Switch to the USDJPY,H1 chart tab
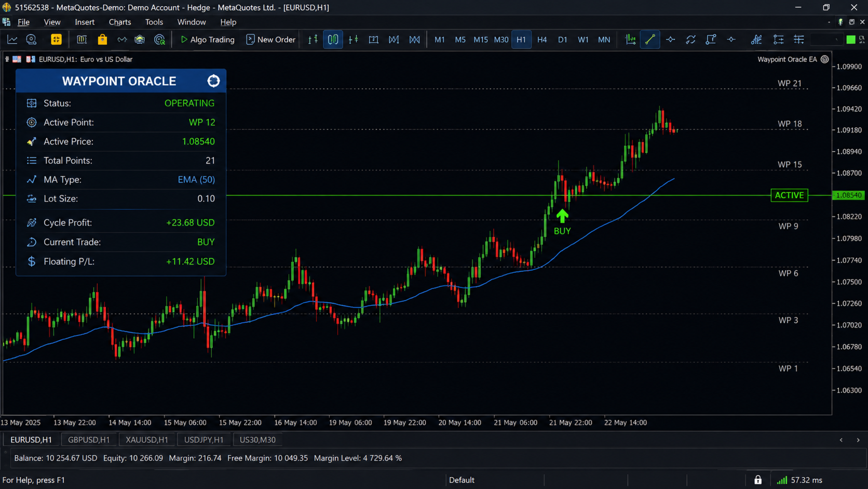The width and height of the screenshot is (868, 489). [x=204, y=440]
